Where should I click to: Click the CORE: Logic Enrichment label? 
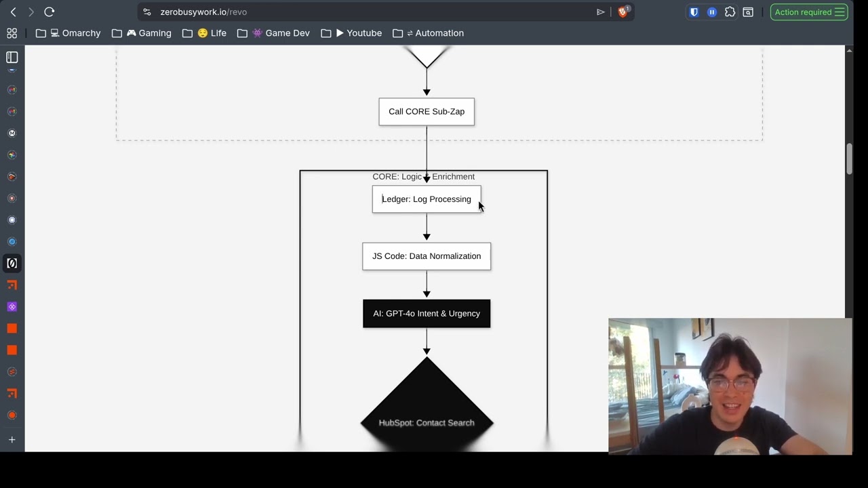423,176
